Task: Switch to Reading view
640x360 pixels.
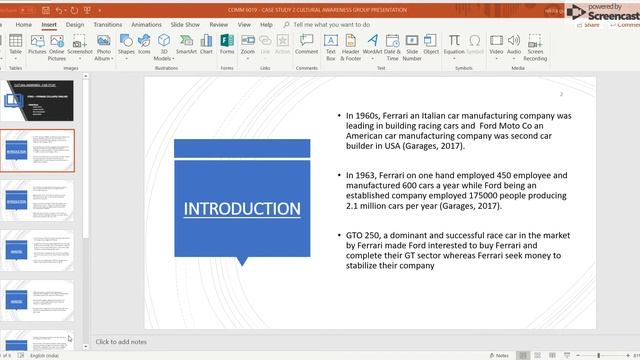Action: point(552,356)
